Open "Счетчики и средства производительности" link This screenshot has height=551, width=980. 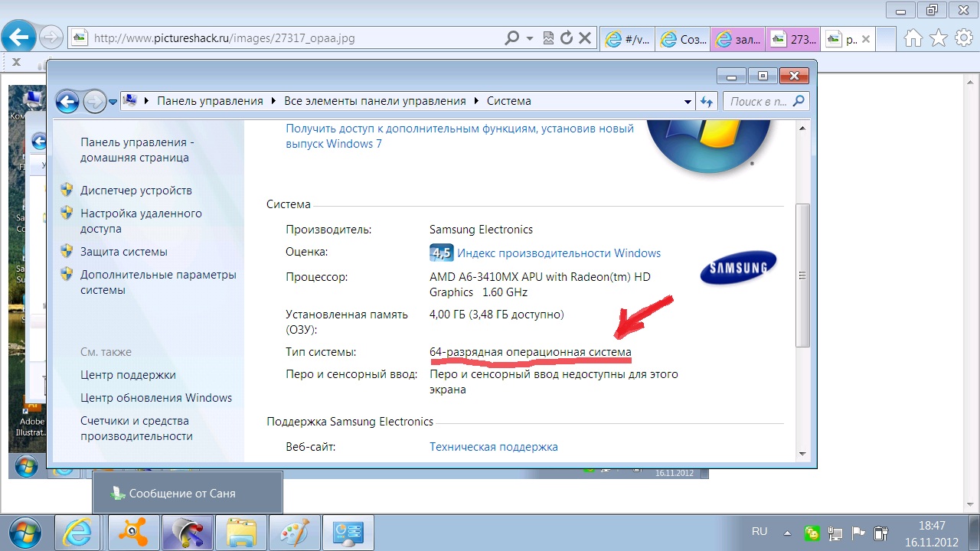[136, 429]
